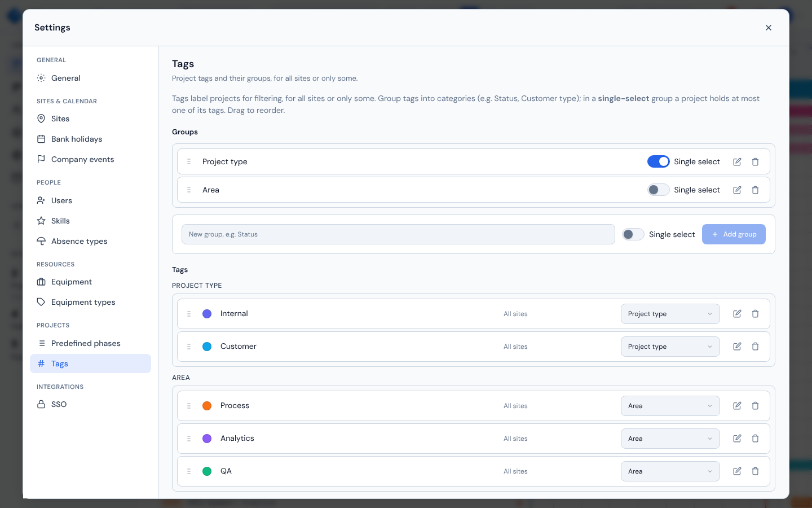Click the drag handle of Process tag
This screenshot has width=812, height=508.
[189, 406]
